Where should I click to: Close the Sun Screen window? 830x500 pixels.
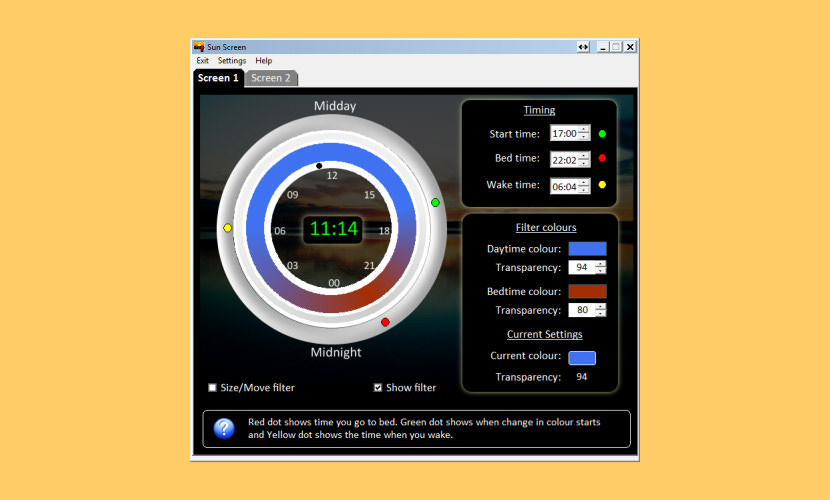tap(630, 47)
